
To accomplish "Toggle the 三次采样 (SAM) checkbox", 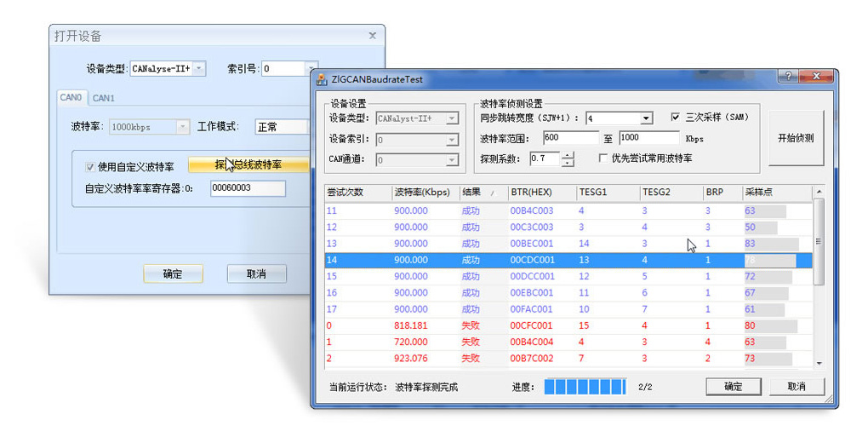I will [676, 118].
